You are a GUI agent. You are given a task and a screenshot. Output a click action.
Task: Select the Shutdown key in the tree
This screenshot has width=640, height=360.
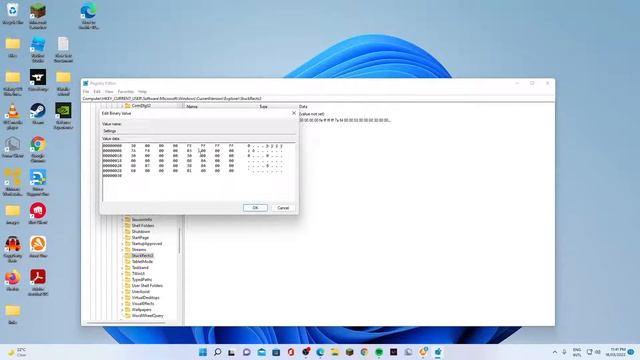pos(141,231)
